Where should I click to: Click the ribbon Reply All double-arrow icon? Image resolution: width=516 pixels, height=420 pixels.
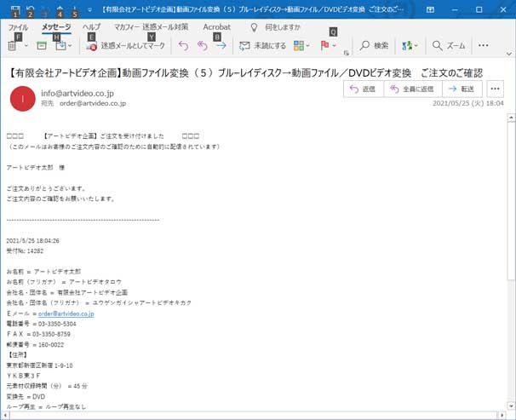click(203, 45)
